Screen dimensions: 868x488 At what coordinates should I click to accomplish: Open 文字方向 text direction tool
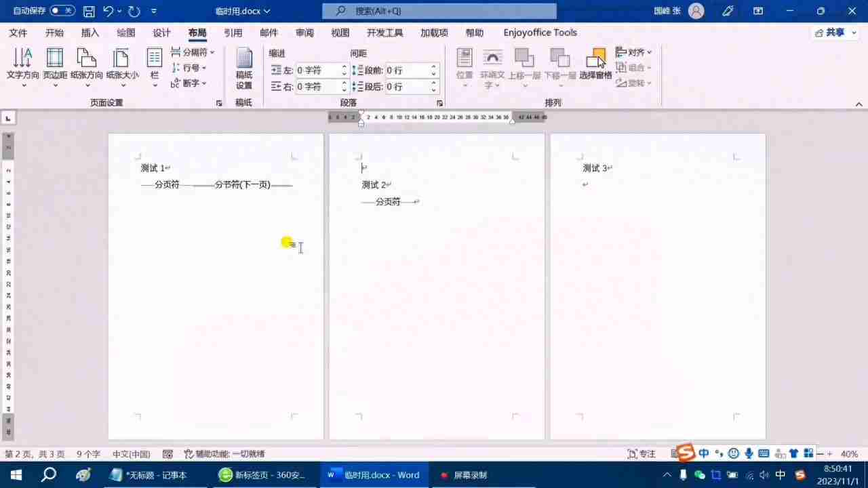click(x=23, y=68)
